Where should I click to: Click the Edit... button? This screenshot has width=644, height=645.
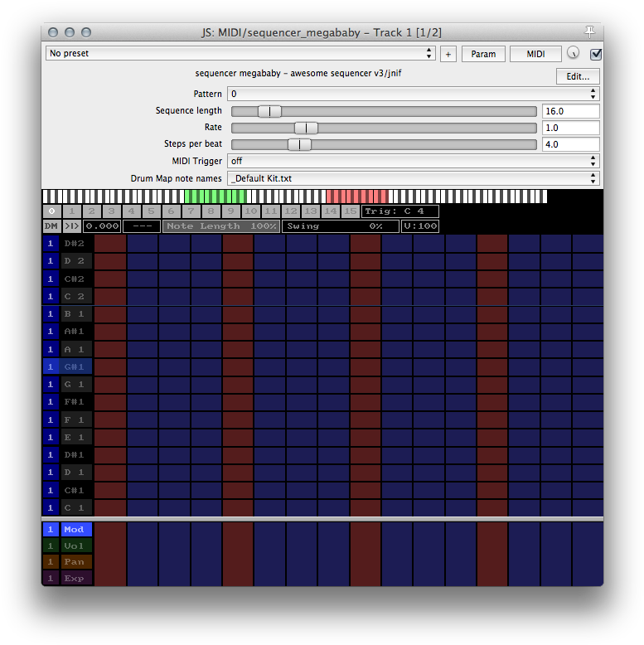(578, 76)
